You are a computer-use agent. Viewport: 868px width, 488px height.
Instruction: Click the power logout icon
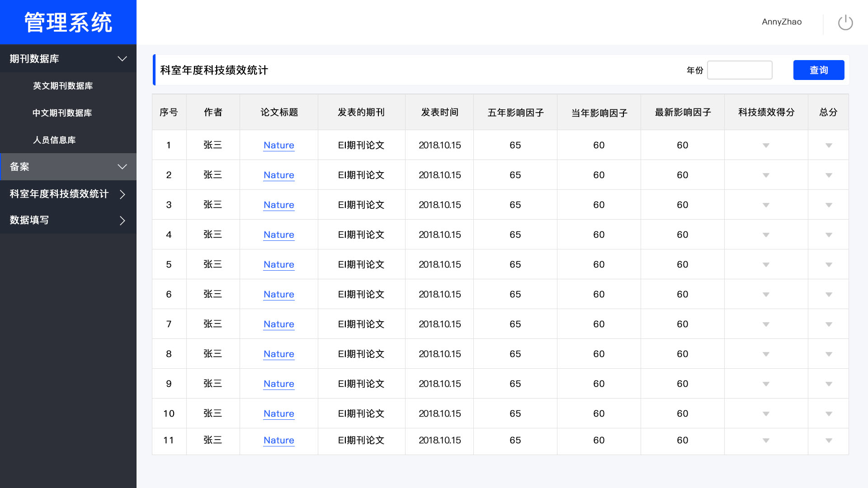pos(845,23)
